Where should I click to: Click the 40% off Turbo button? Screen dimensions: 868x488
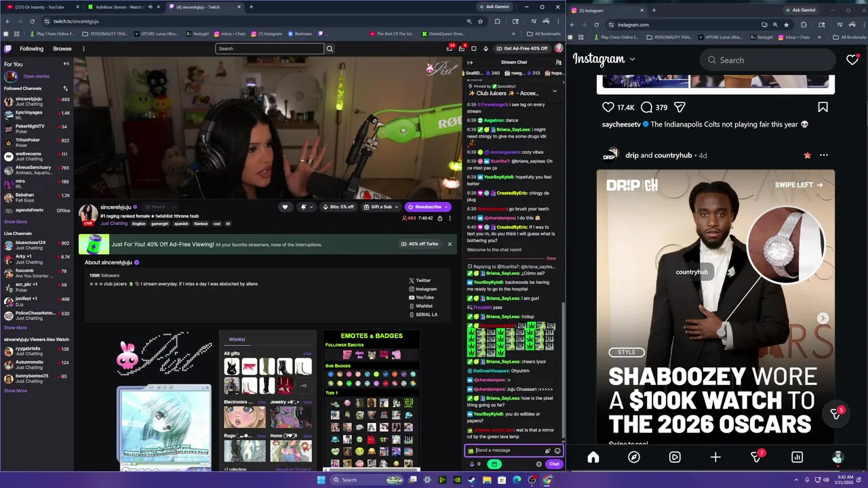pos(418,244)
